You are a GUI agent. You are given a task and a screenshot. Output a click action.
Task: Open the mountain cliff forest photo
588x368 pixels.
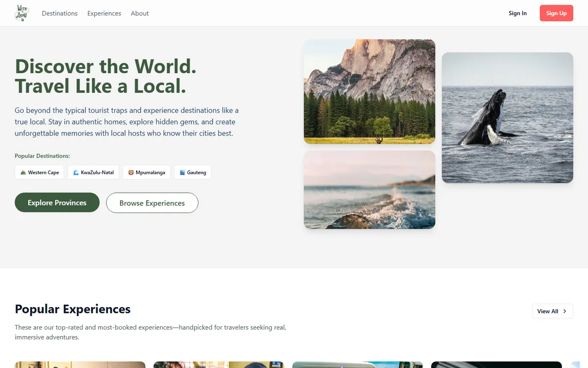coord(369,92)
